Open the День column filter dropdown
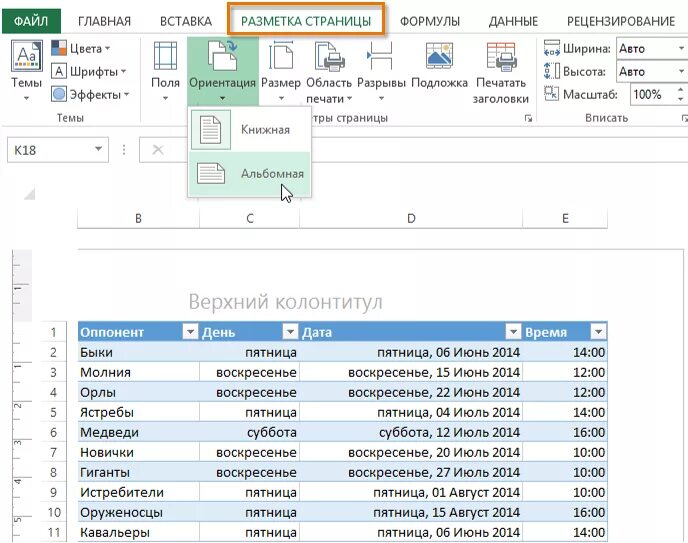Screen dimensions: 688x543 pos(290,332)
